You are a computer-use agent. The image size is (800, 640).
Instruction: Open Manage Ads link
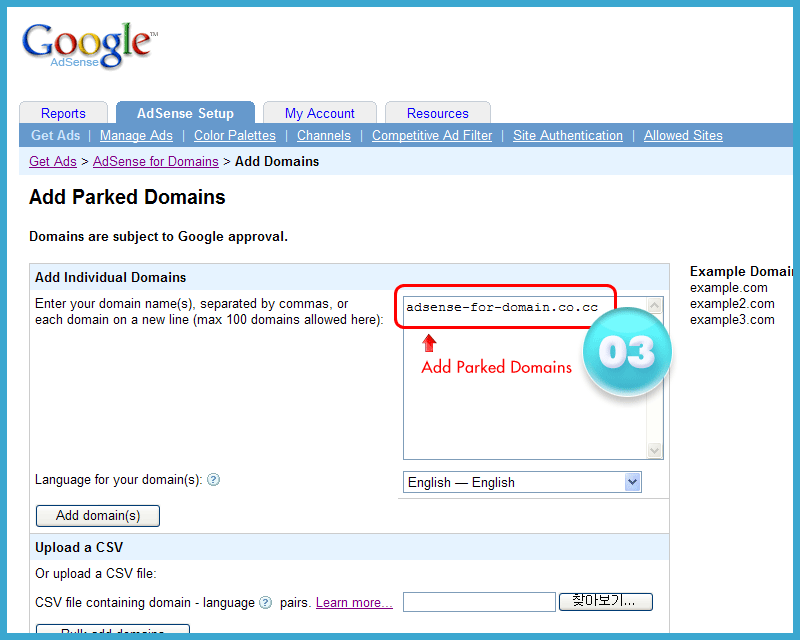click(136, 135)
